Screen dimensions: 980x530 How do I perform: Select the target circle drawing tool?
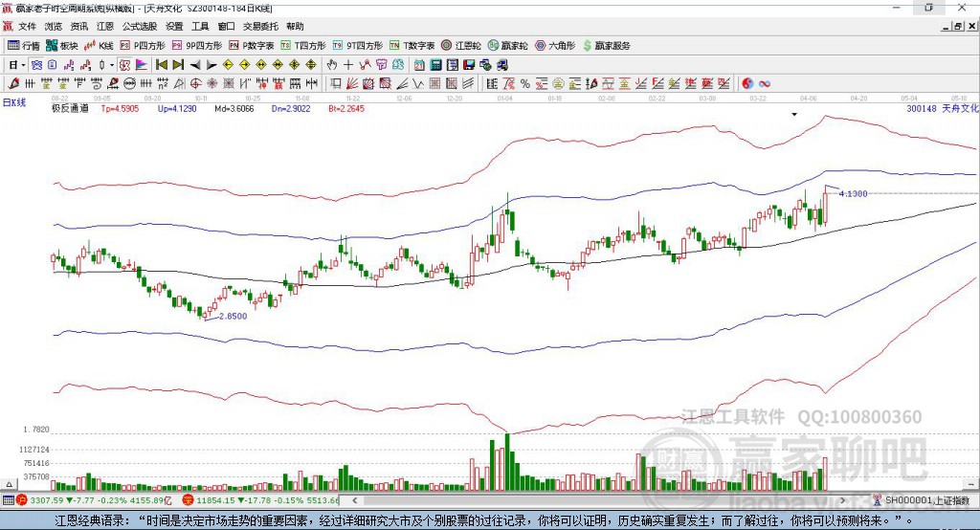[x=195, y=83]
